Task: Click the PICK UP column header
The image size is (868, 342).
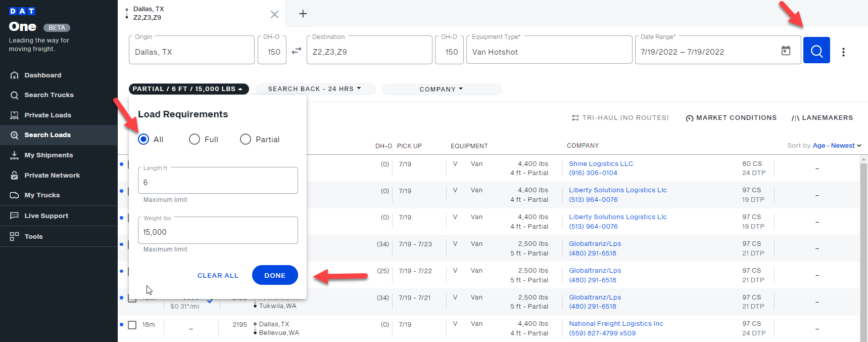Action: coord(409,146)
